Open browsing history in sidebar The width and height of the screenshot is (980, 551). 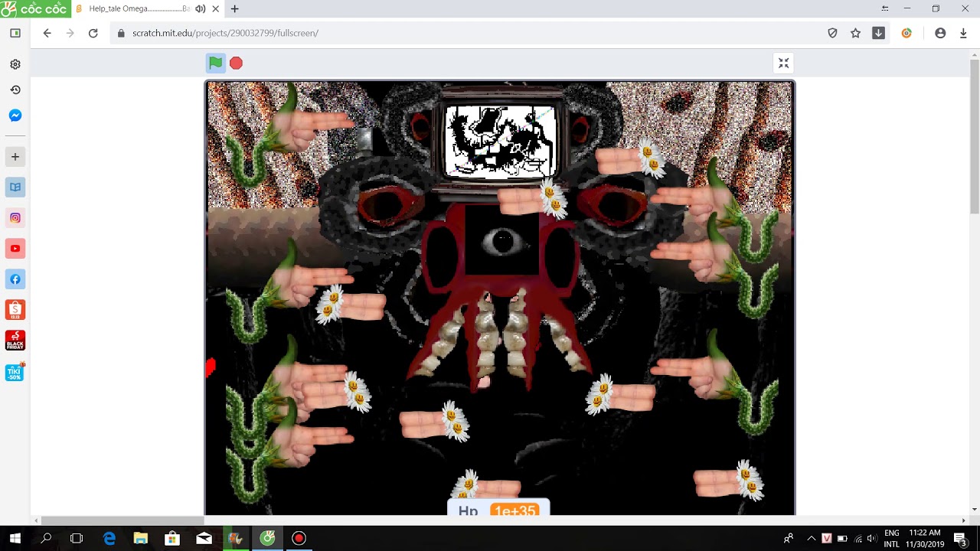[15, 90]
